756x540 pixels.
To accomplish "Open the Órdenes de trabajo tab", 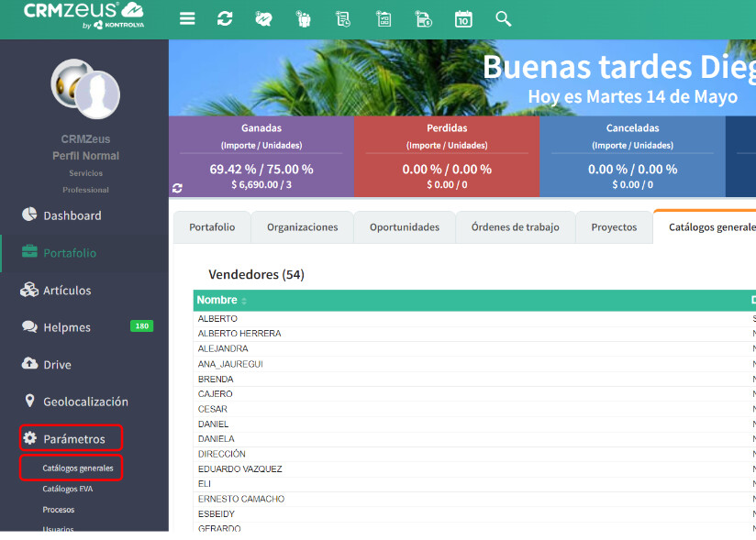I will tap(515, 227).
